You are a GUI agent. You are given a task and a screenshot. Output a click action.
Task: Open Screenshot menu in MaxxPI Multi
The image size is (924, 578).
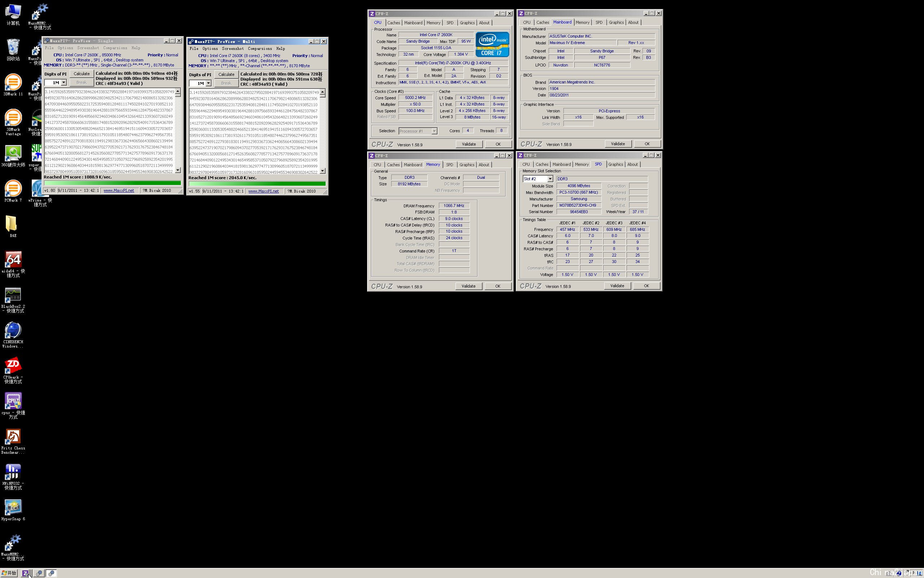(x=232, y=48)
